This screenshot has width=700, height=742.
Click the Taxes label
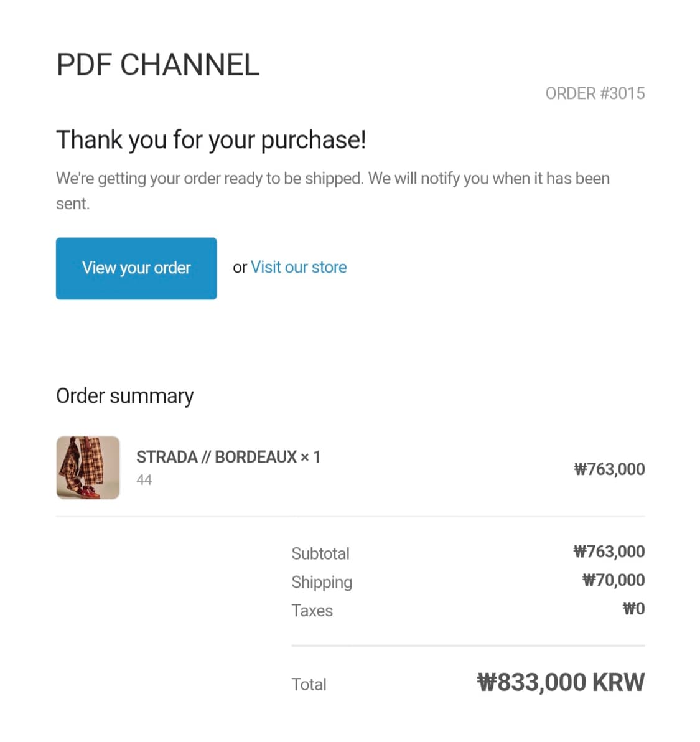pyautogui.click(x=312, y=611)
